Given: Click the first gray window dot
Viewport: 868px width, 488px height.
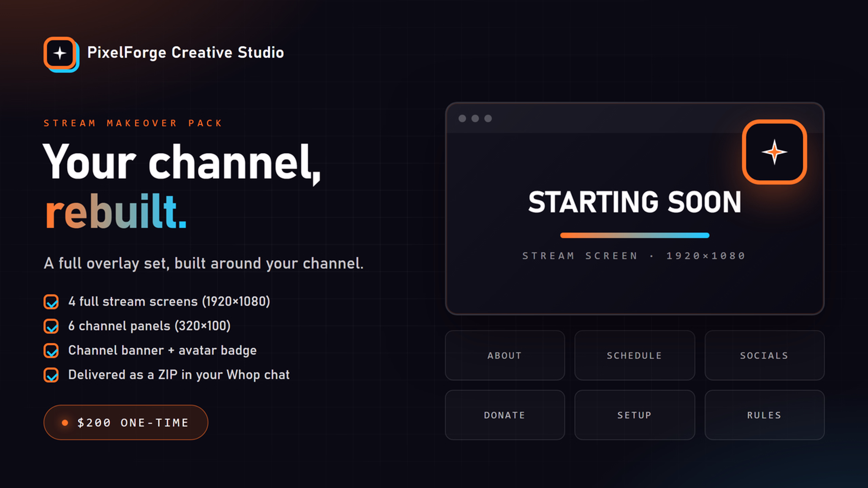Looking at the screenshot, I should pyautogui.click(x=462, y=118).
